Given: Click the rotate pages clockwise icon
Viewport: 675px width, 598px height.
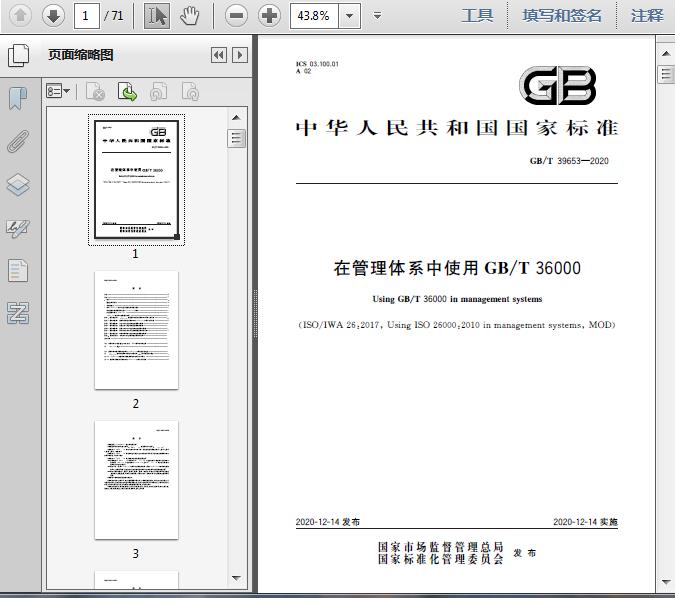Looking at the screenshot, I should click(190, 91).
